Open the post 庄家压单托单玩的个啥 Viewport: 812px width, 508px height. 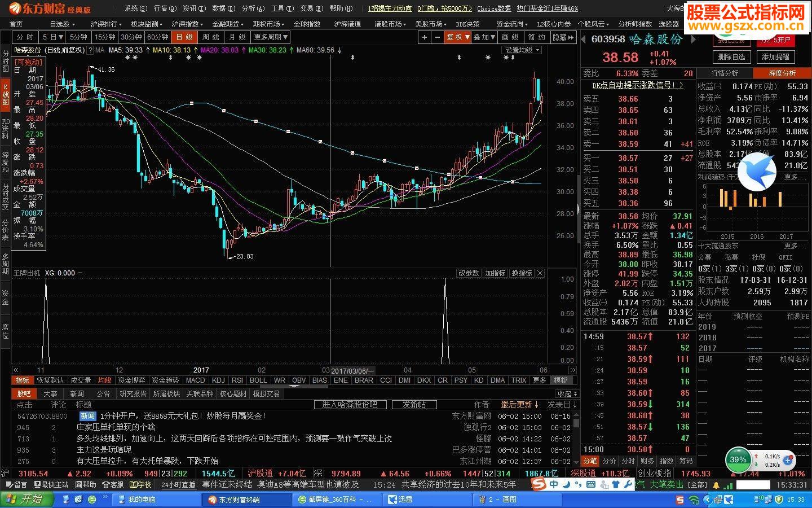pos(116,427)
